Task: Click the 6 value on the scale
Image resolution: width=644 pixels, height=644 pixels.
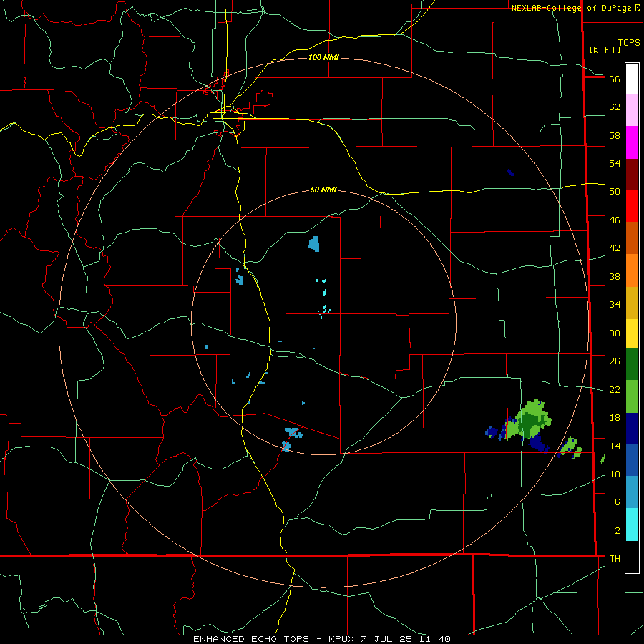Action: [617, 502]
